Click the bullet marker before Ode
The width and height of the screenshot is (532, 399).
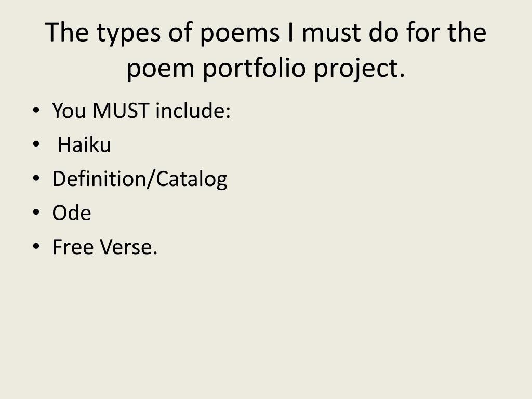pos(36,212)
